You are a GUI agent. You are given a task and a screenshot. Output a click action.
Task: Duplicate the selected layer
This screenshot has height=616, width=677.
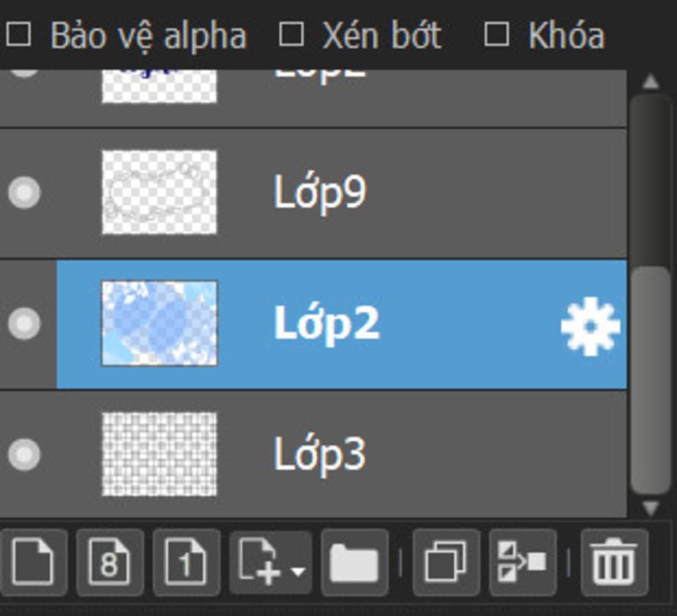tap(446, 562)
